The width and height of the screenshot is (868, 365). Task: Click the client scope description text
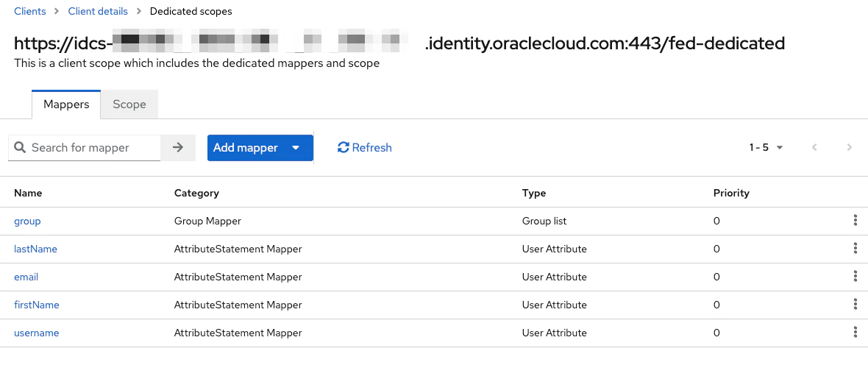(196, 63)
